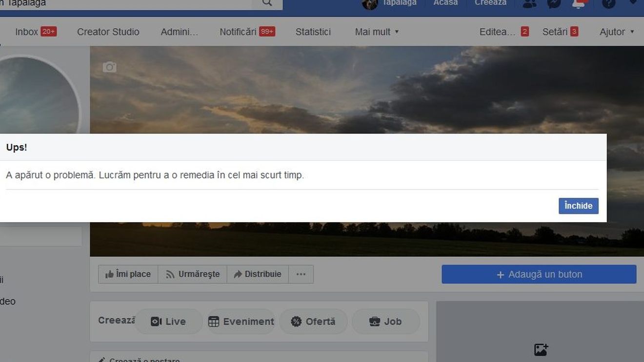Expand the Ajutor help dropdown

click(x=617, y=32)
